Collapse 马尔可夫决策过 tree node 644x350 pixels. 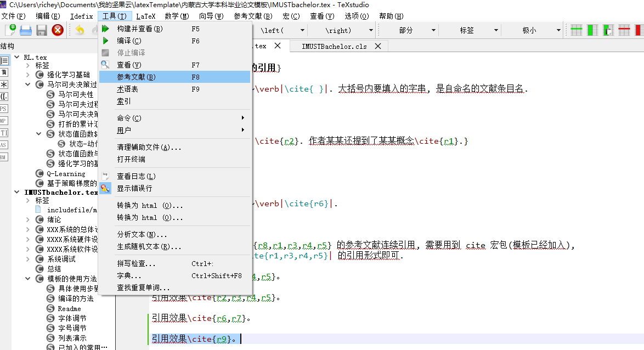pyautogui.click(x=27, y=84)
